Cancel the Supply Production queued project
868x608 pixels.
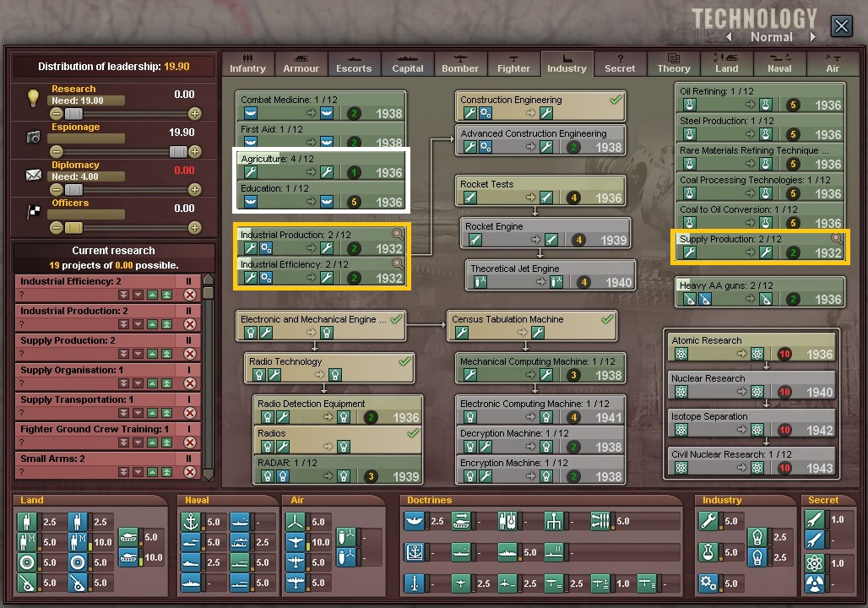(190, 354)
